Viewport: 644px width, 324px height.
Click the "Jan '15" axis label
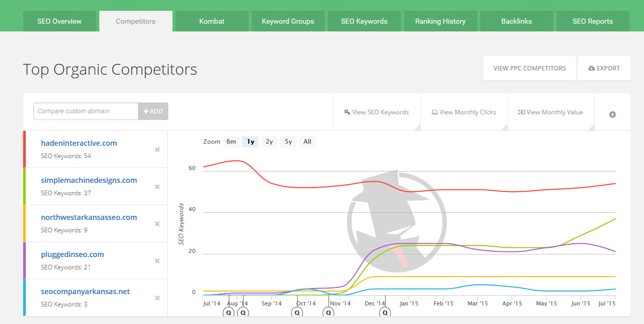[x=408, y=303]
